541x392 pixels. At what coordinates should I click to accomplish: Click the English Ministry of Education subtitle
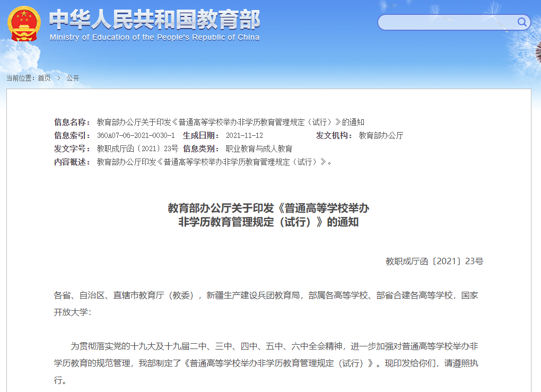pos(154,38)
